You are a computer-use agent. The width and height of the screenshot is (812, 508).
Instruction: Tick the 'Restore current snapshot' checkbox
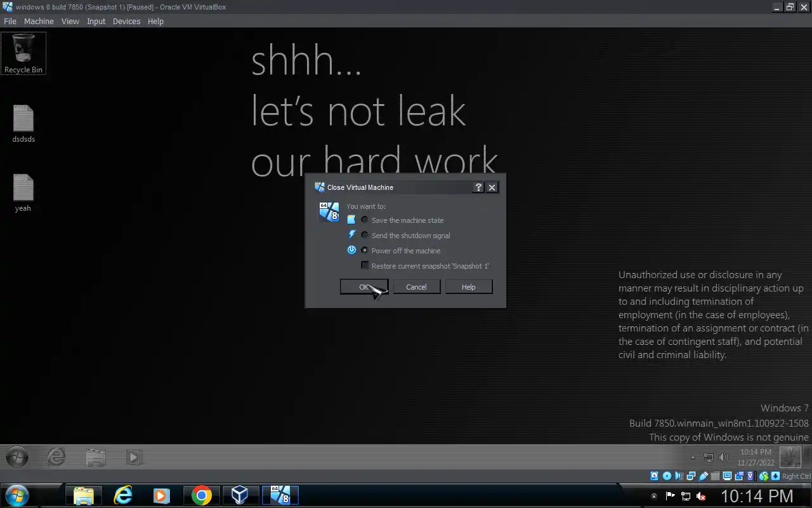pyautogui.click(x=365, y=265)
